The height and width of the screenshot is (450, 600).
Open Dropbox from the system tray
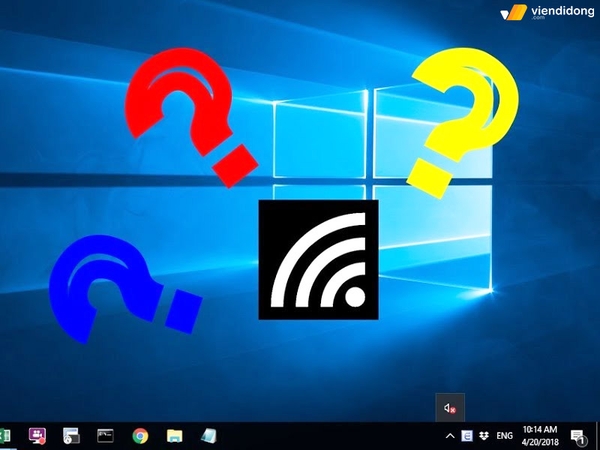484,435
